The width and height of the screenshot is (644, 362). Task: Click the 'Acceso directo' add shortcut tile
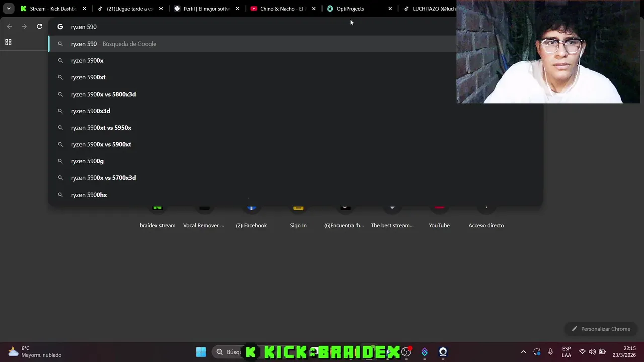[x=486, y=217]
